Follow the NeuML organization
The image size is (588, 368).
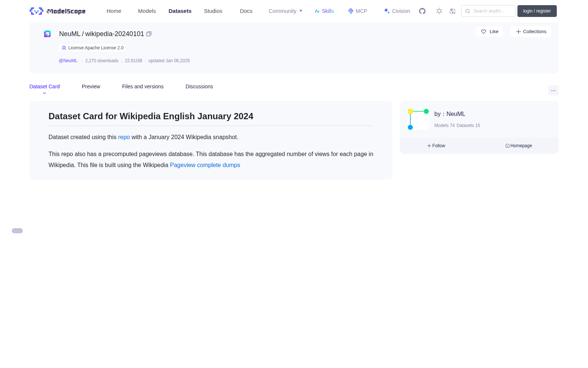point(436,146)
